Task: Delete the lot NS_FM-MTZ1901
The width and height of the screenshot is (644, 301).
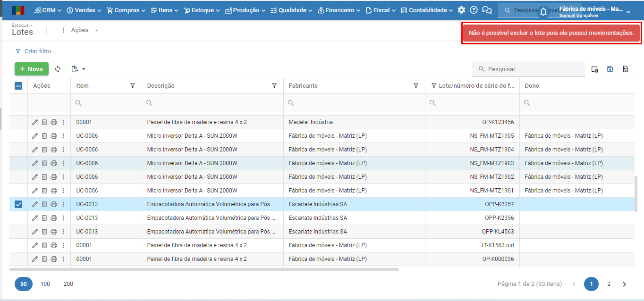Action: click(44, 191)
